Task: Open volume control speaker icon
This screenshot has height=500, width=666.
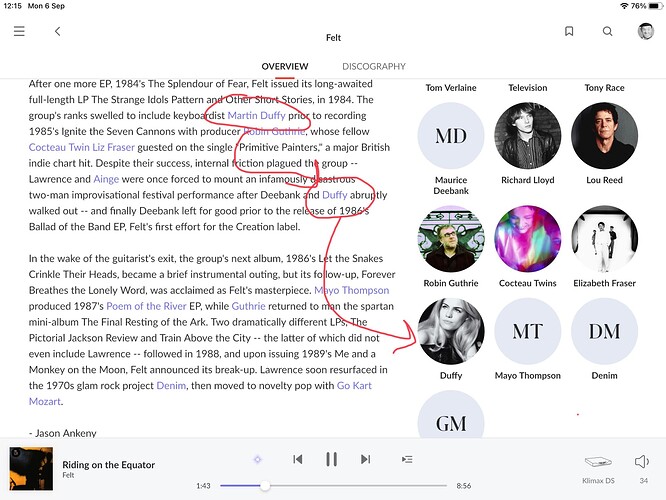Action: 642,461
